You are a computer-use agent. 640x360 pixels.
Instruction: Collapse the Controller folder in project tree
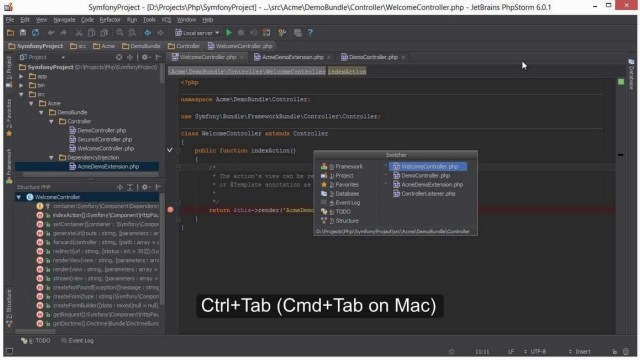coord(51,121)
